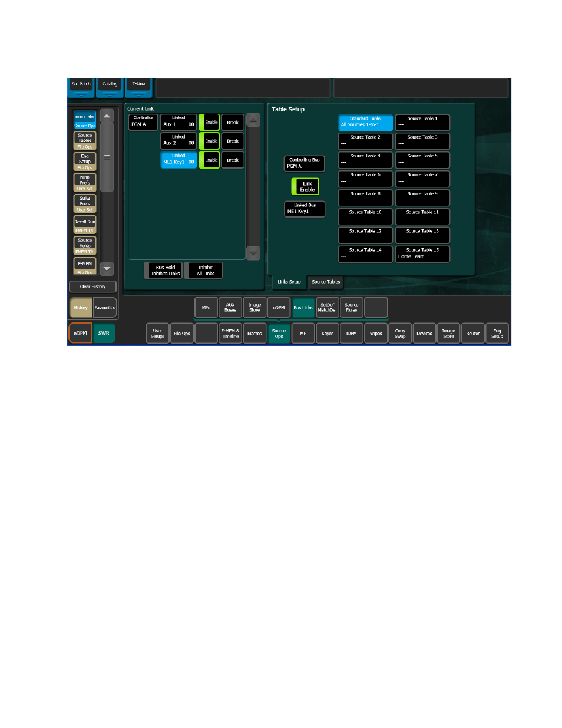Open the Catalog pull-down tab
This screenshot has width=562, height=728.
[x=110, y=87]
